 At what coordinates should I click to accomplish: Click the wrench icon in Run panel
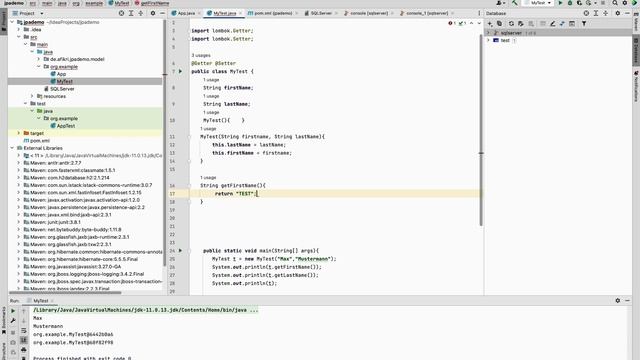pos(13,321)
